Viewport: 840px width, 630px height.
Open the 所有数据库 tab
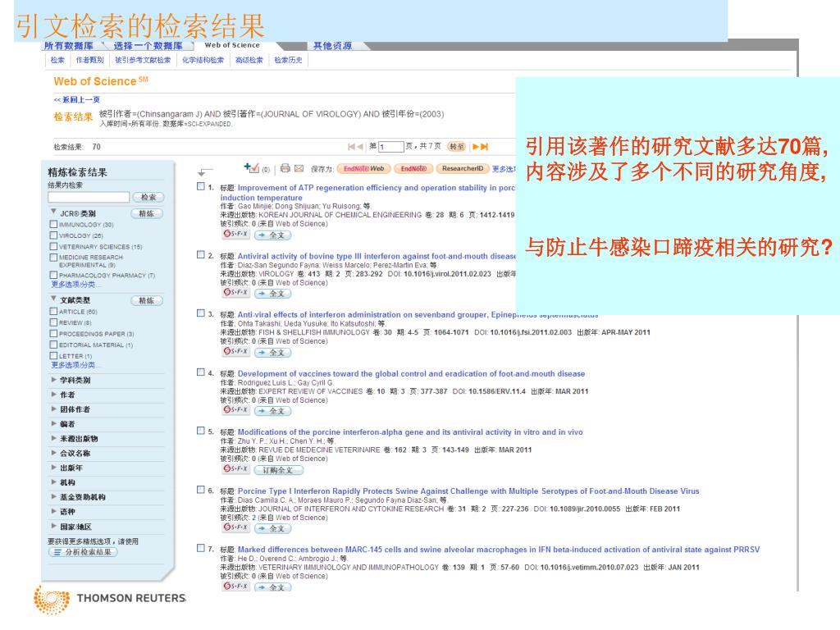click(x=69, y=46)
